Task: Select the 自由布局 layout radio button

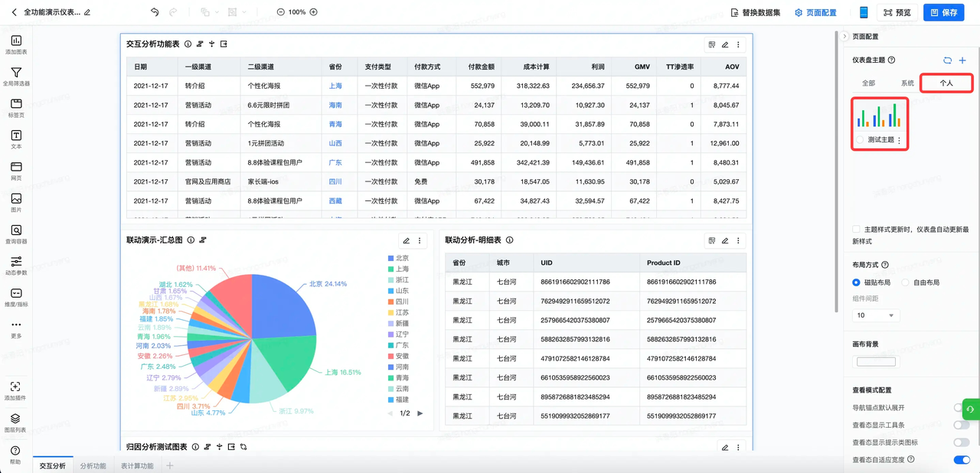Action: [905, 282]
